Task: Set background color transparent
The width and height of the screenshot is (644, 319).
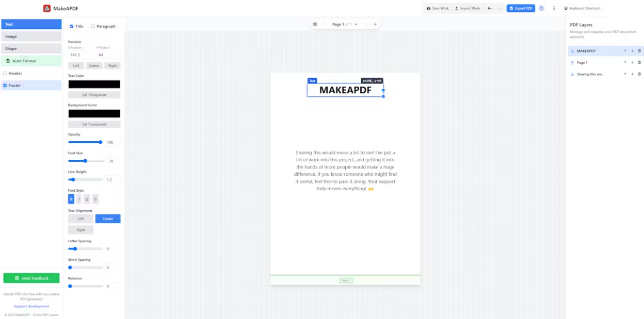Action: point(94,124)
